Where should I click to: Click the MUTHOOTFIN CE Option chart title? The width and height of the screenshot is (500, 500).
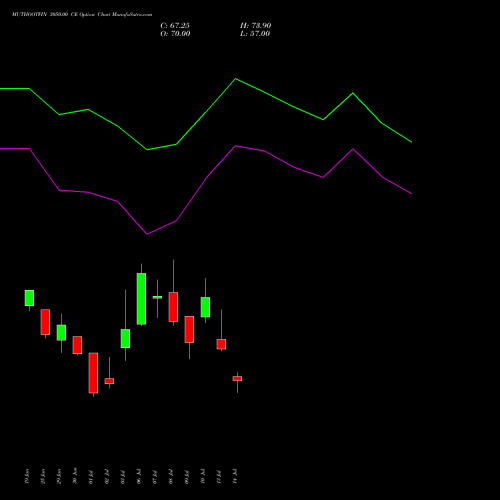(x=82, y=15)
